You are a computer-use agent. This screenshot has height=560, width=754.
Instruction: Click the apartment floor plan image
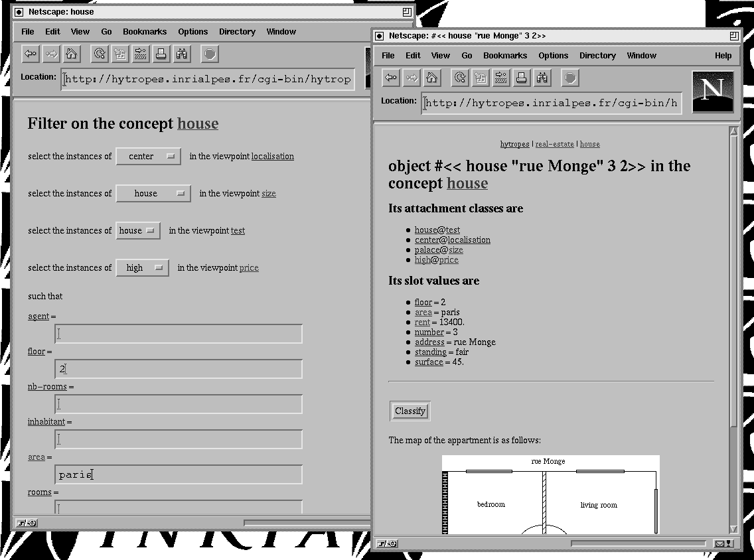551,494
